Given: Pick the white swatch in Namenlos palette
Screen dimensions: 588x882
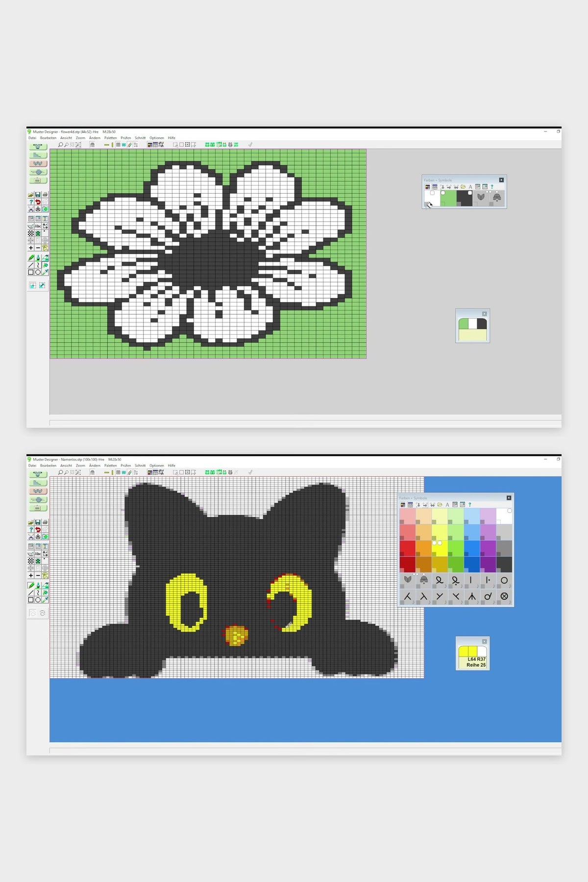Looking at the screenshot, I should point(504,516).
